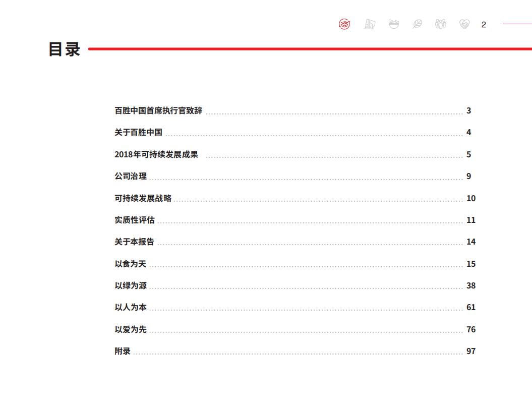Click the people group icon
532x411 pixels.
click(441, 24)
